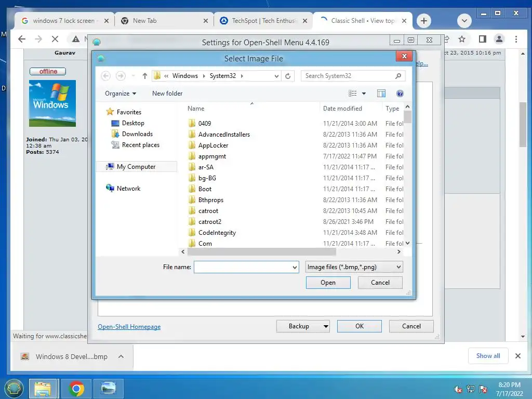Open the Backup button dropdown
Image resolution: width=532 pixels, height=399 pixels.
click(x=325, y=326)
